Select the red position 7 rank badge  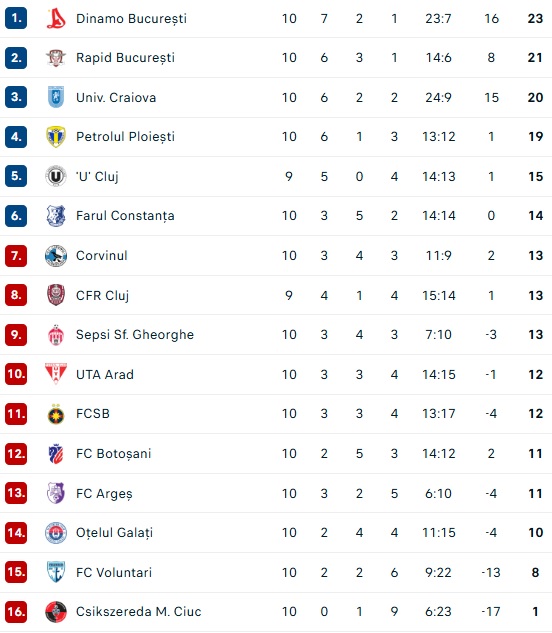click(x=16, y=256)
